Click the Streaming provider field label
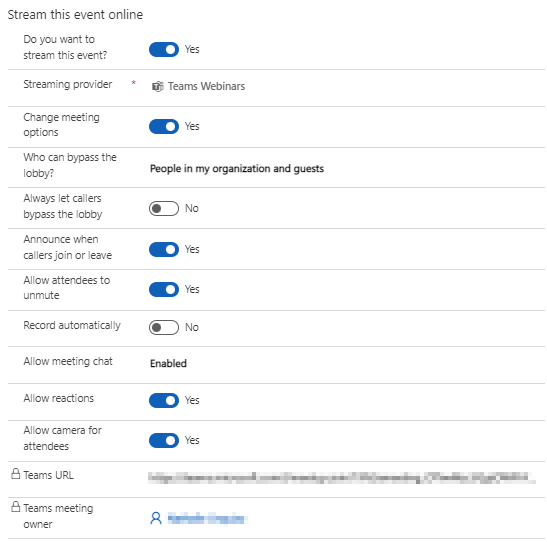The image size is (547, 542). pyautogui.click(x=68, y=84)
